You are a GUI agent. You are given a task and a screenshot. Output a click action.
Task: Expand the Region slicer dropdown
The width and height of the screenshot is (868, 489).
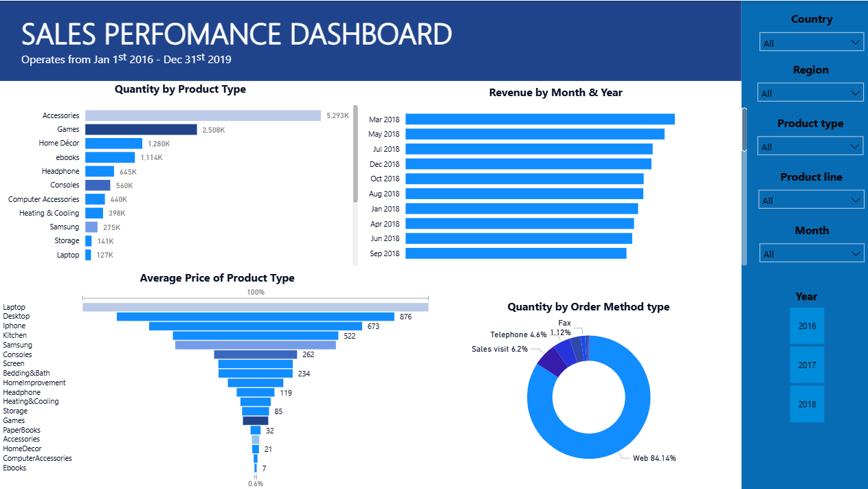coord(810,93)
